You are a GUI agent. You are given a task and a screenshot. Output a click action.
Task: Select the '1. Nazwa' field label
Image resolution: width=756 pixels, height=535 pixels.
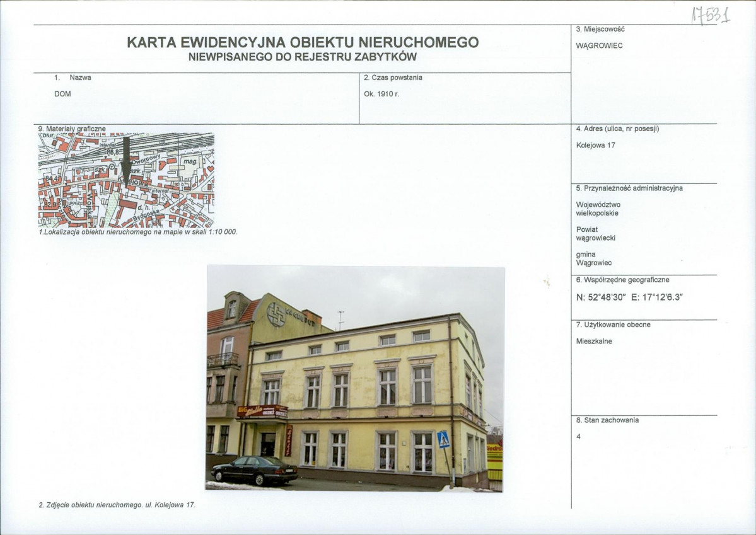73,78
